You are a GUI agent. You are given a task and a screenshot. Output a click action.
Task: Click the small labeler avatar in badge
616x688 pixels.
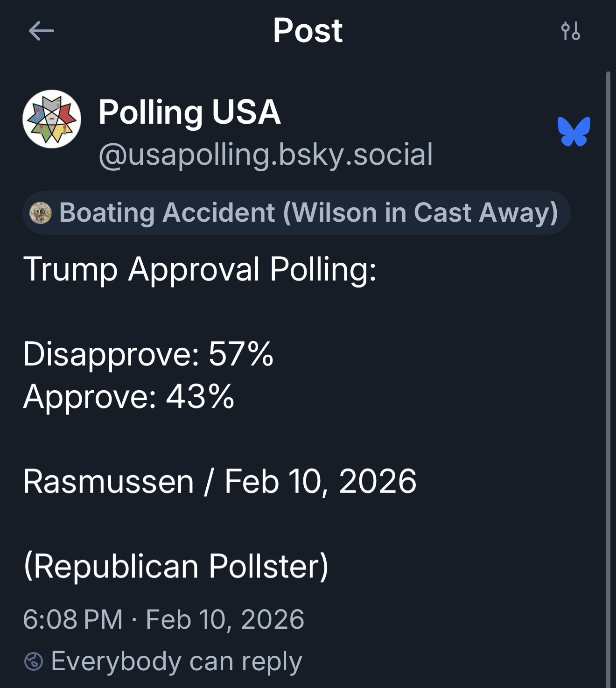click(41, 213)
